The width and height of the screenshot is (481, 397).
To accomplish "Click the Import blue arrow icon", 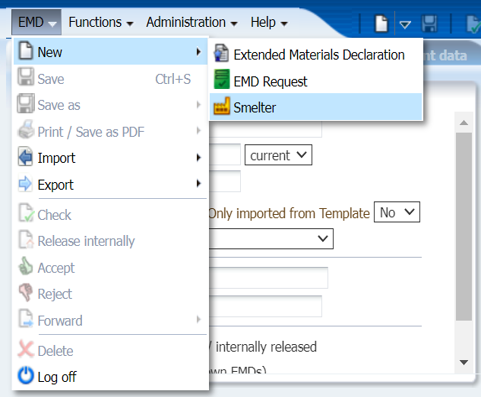I will point(25,156).
